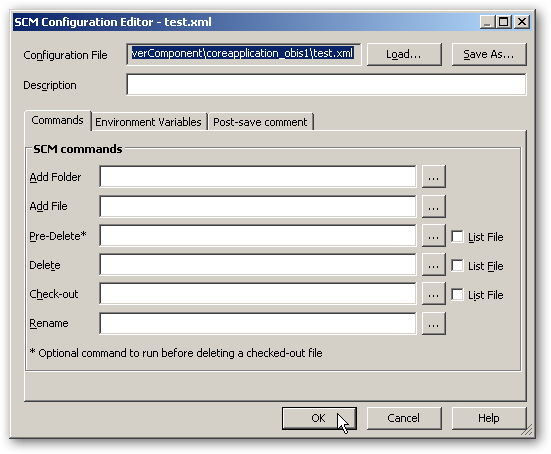Open browse button for Add File command
Image resolution: width=551 pixels, height=454 pixels.
(x=434, y=206)
